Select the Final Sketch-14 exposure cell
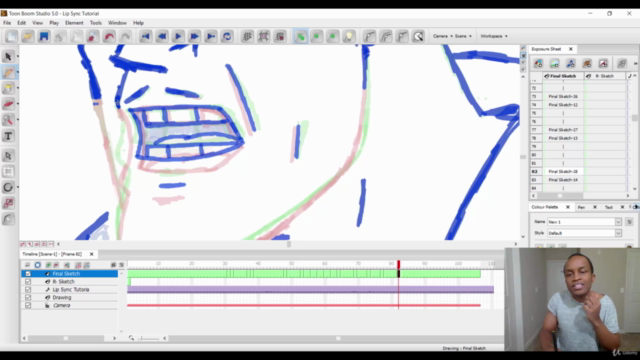 563,180
